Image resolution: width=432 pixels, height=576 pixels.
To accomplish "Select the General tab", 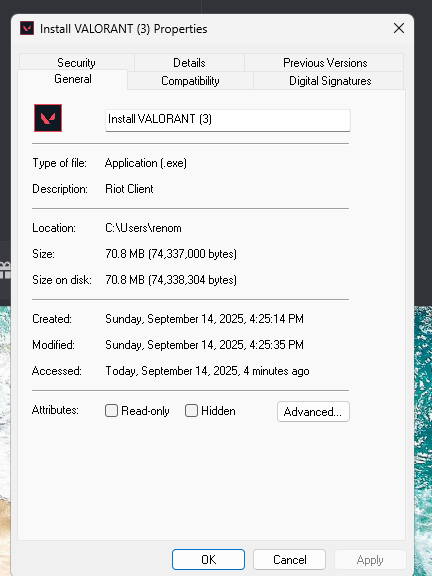I will click(x=73, y=79).
